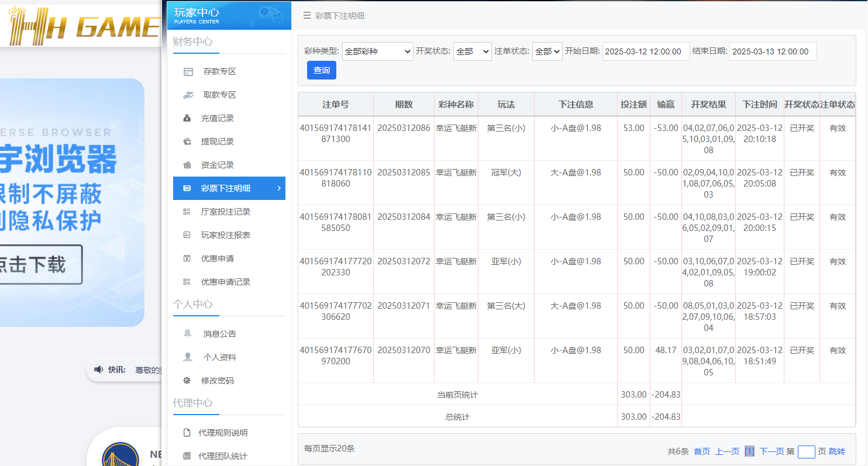Open the 彩种类型 dropdown

pyautogui.click(x=377, y=51)
